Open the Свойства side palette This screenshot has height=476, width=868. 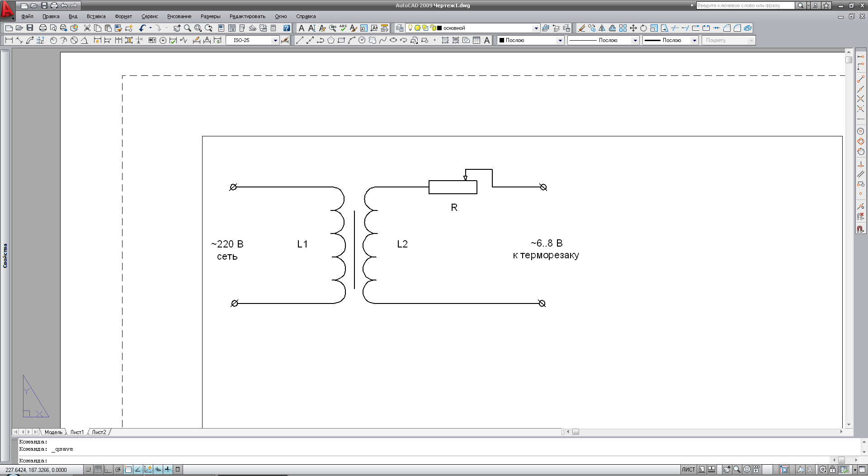[5, 256]
